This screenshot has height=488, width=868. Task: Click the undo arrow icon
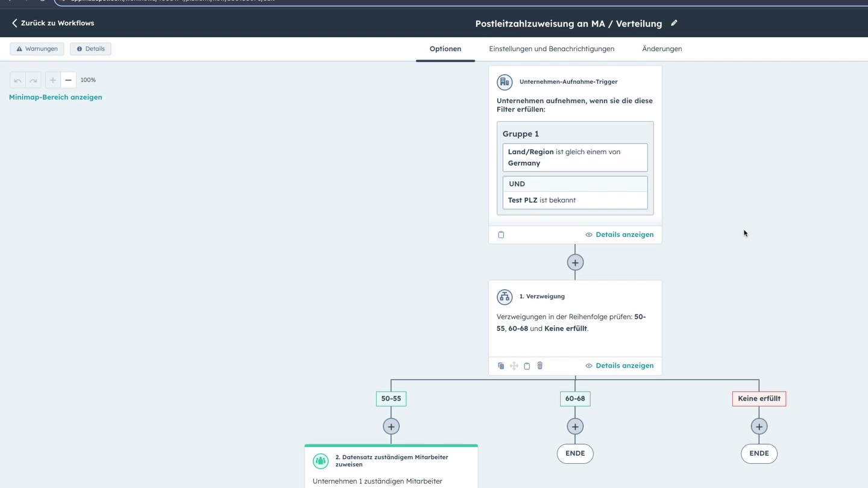tap(17, 80)
